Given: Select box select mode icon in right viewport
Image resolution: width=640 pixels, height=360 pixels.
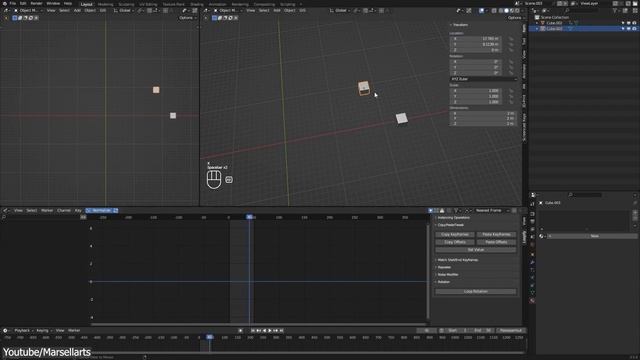Looking at the screenshot, I should [x=214, y=18].
